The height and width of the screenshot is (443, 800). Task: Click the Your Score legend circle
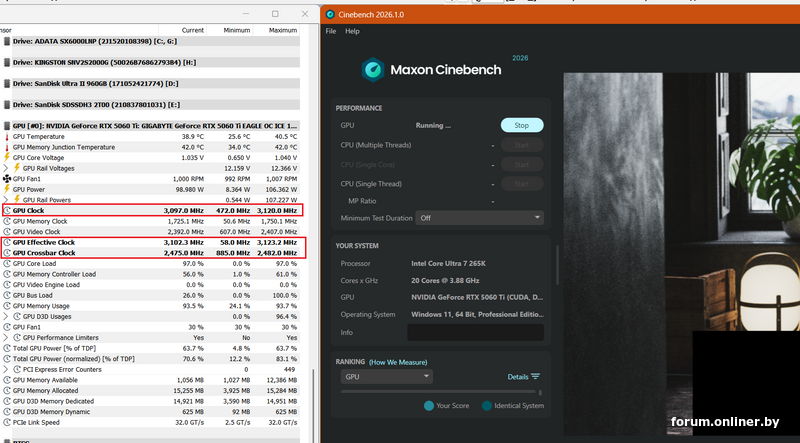click(429, 406)
